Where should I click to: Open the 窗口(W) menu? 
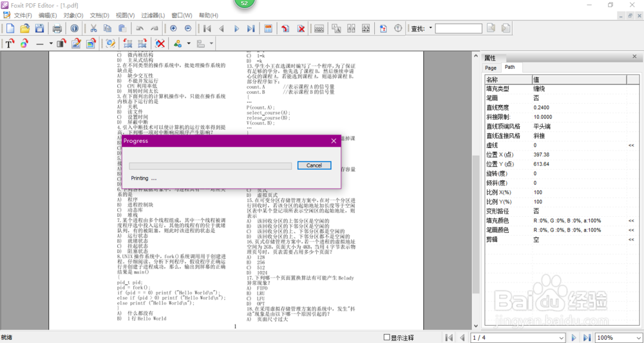tap(182, 15)
